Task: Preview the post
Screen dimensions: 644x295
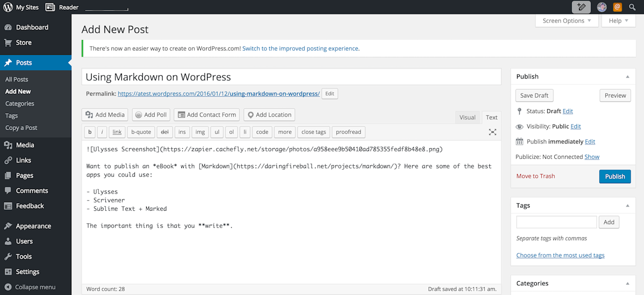Action: pos(615,95)
